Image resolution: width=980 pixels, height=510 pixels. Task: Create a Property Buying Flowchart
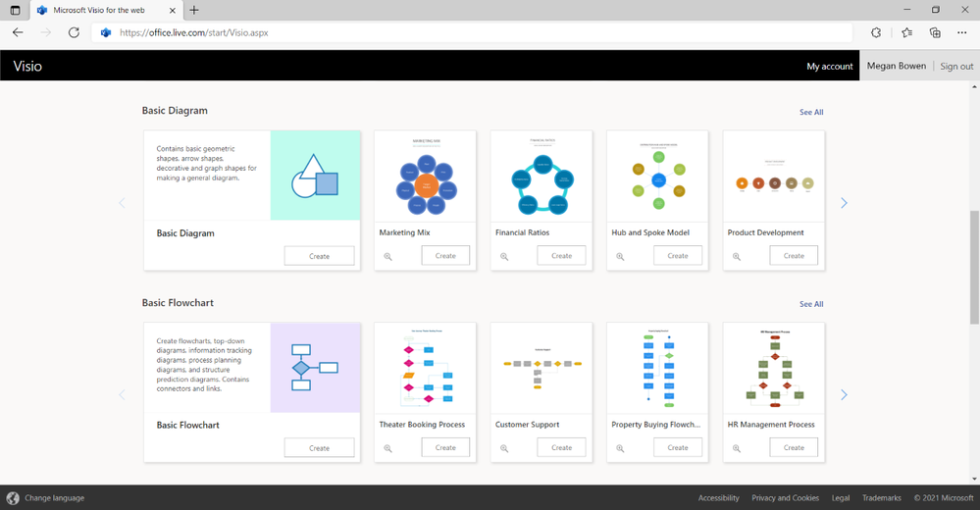tap(678, 447)
